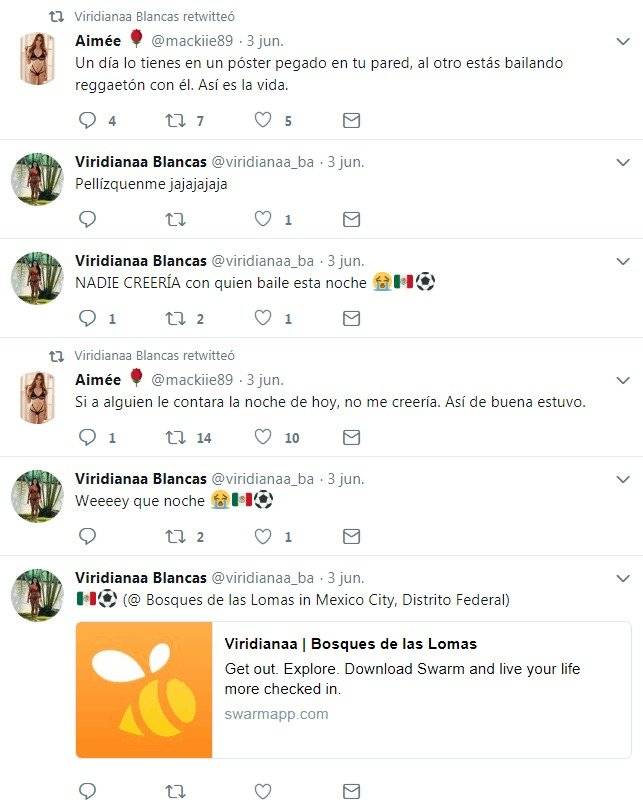
Task: Reply to the "Weeeey que noche" tweet
Action: click(x=88, y=536)
